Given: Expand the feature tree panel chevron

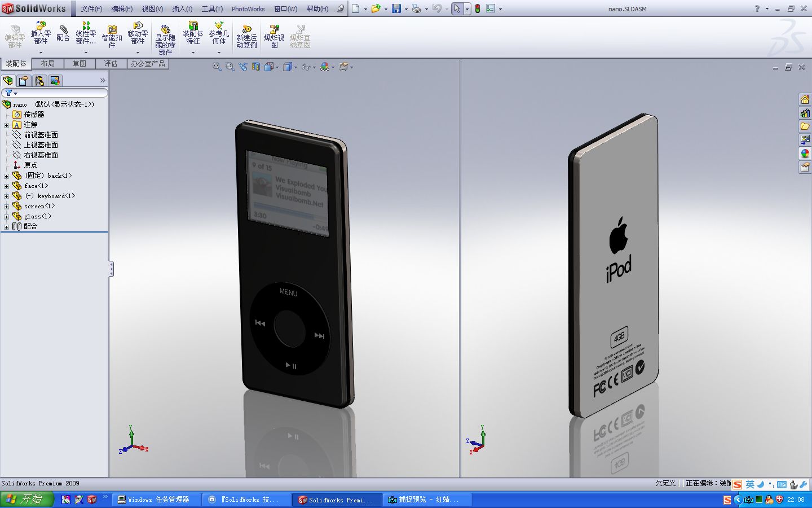Looking at the screenshot, I should tap(103, 81).
